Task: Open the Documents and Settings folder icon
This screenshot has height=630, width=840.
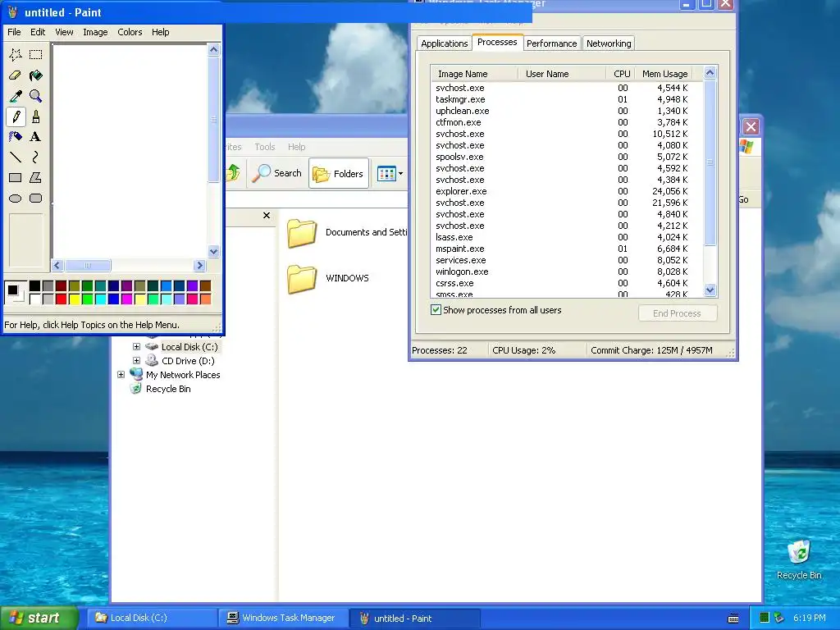Action: pyautogui.click(x=302, y=233)
